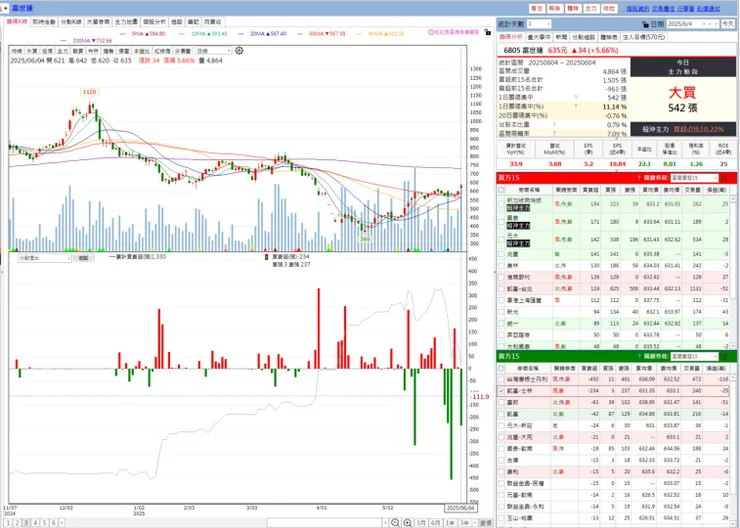
Task: Toggle the lock icon beside 日期
Action: click(646, 24)
